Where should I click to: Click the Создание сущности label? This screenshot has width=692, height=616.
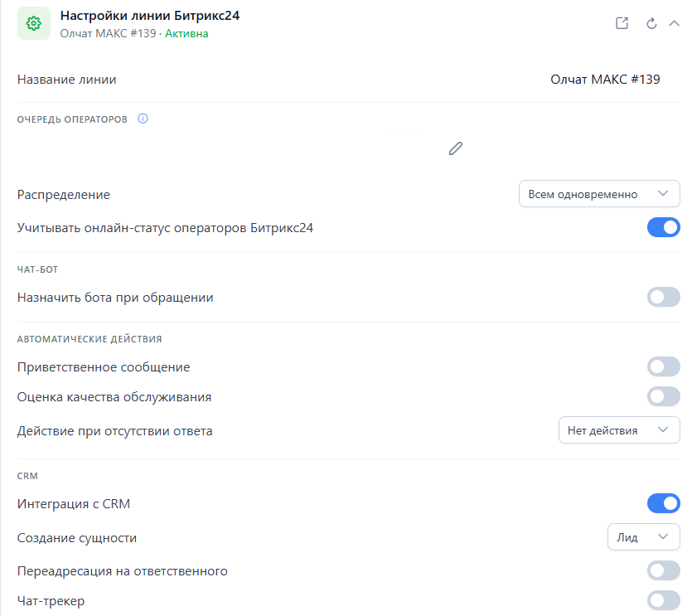click(x=77, y=538)
